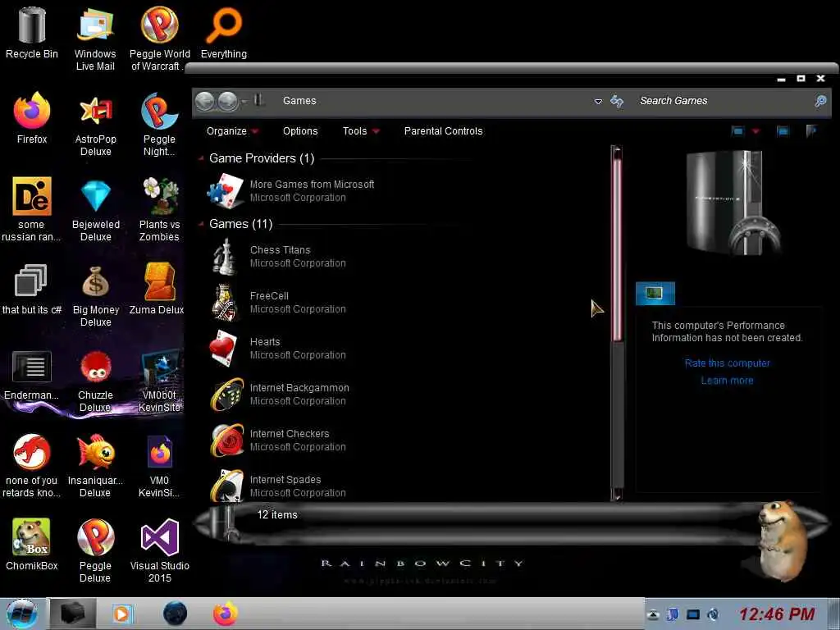Launch Visual Studio 2015 shortcut
The width and height of the screenshot is (840, 630).
[x=159, y=537]
